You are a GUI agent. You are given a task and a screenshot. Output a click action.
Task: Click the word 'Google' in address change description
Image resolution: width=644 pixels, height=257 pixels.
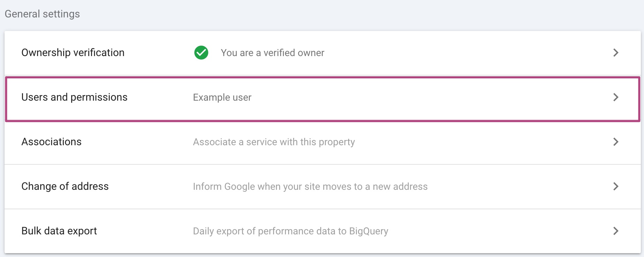coord(239,187)
